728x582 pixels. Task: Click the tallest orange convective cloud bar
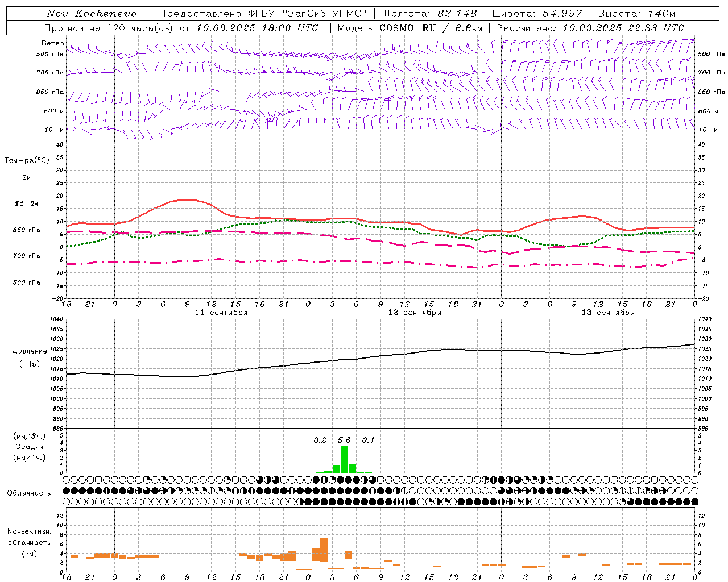click(324, 550)
